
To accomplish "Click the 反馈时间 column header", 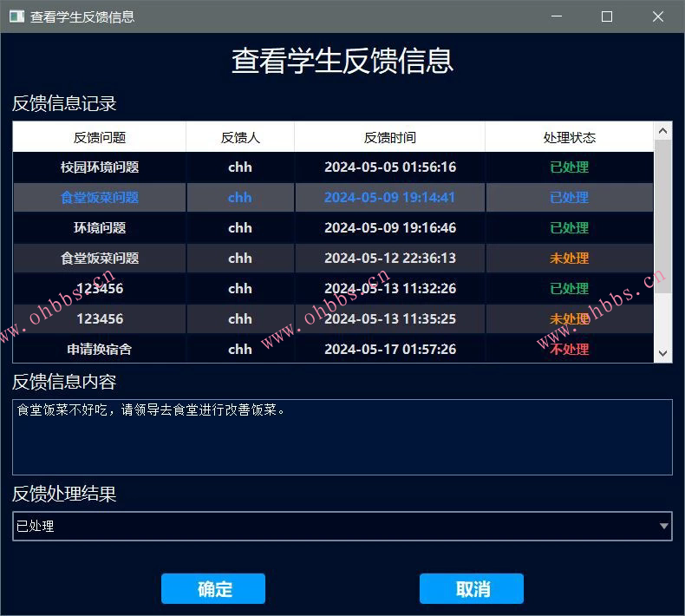I will pos(389,137).
